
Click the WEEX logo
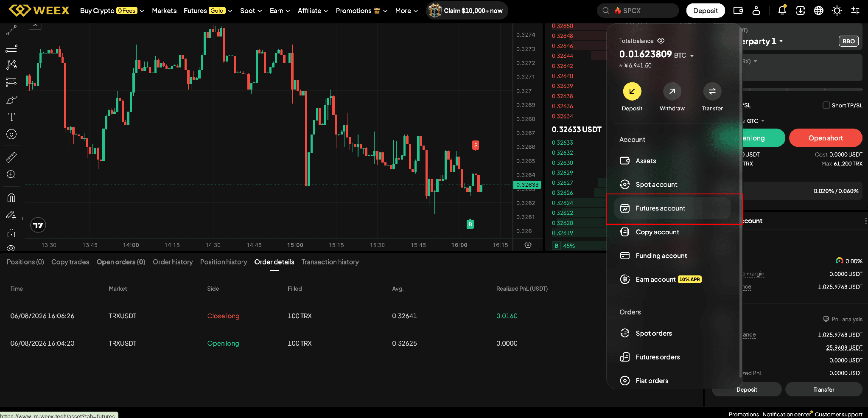39,10
